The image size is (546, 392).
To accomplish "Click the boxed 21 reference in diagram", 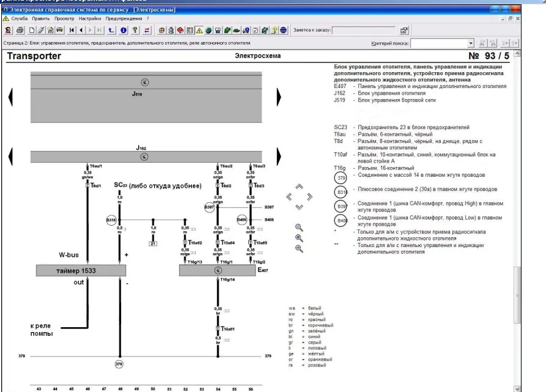I will tap(153, 243).
